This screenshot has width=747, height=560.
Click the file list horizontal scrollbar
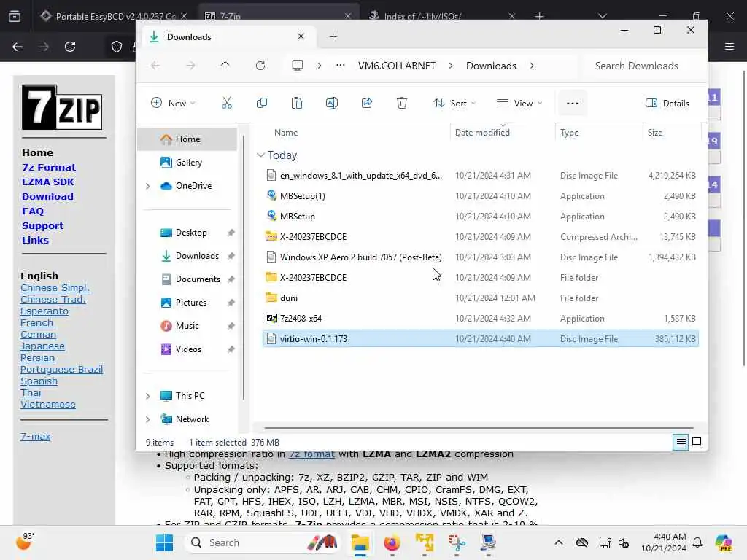(479, 427)
